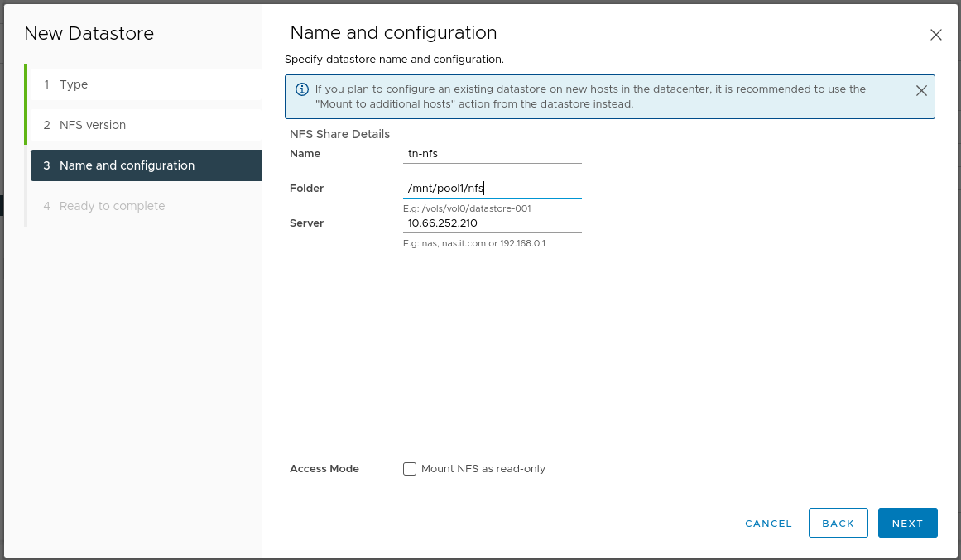Click the Name and configuration page heading
Image resolution: width=961 pixels, height=560 pixels.
click(393, 33)
